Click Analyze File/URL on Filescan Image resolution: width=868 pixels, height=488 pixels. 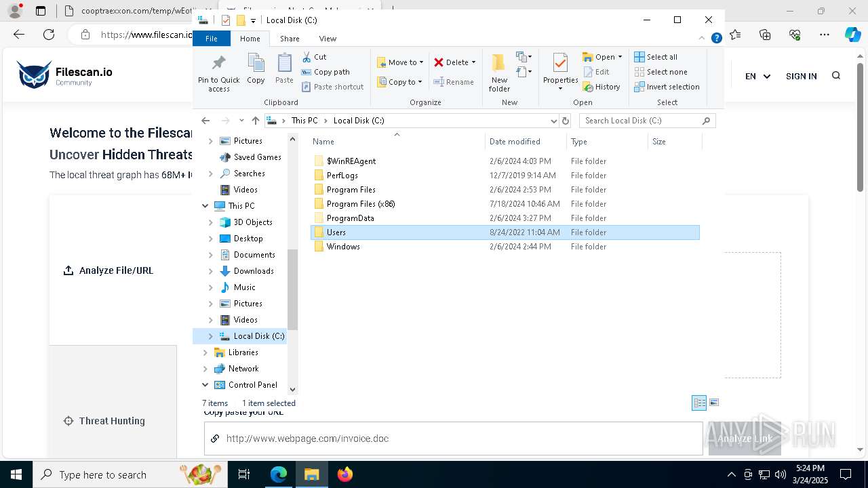[x=108, y=270]
